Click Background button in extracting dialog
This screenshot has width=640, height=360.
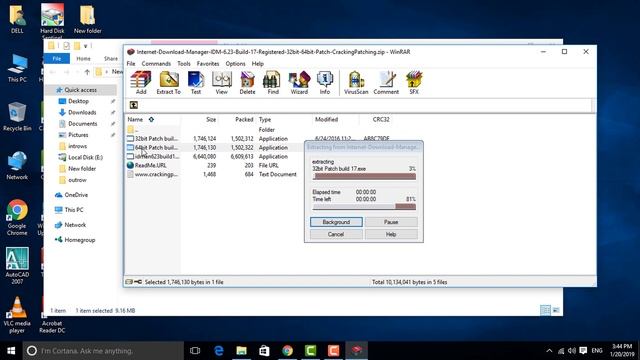336,222
